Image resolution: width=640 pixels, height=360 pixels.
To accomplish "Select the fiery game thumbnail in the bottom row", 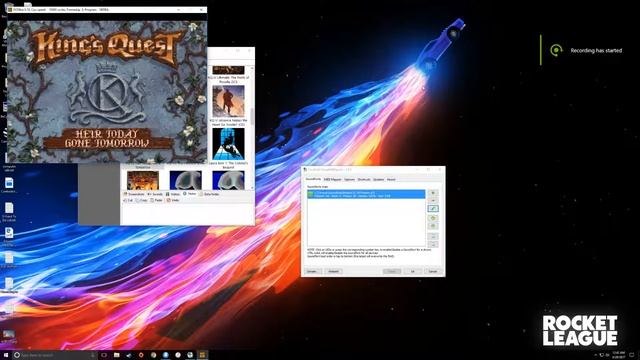I will click(x=143, y=180).
